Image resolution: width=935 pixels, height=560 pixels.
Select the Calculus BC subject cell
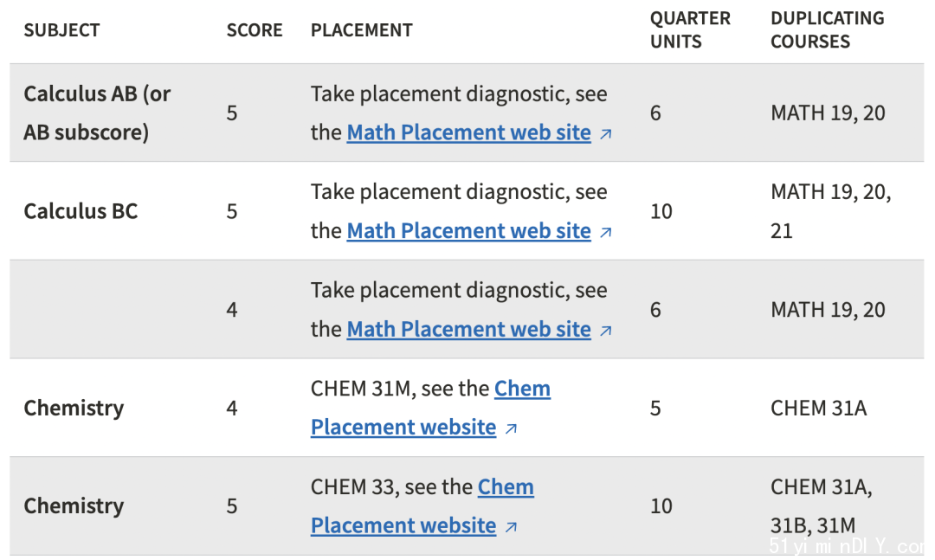[81, 211]
